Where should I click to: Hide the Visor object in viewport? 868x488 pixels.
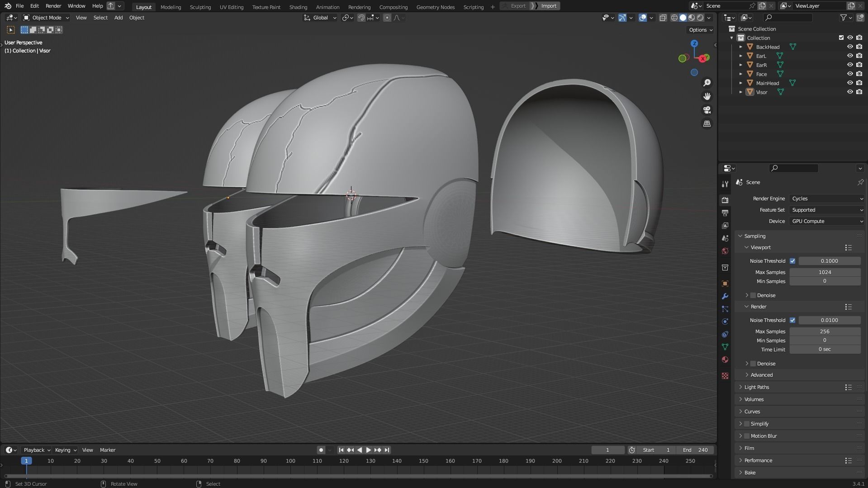(x=850, y=92)
